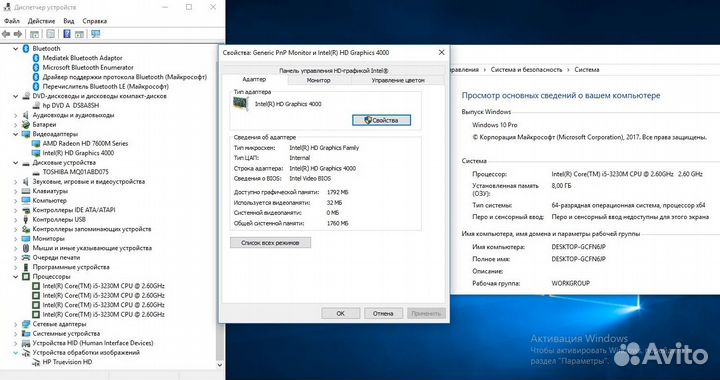
Task: Collapse the DVD-дисководы category
Action: coord(16,96)
